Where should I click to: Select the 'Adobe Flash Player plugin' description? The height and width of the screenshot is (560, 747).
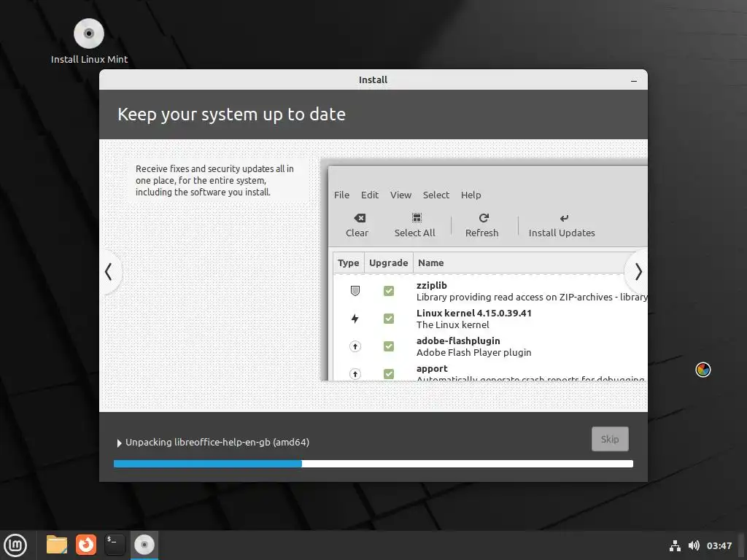[473, 352]
